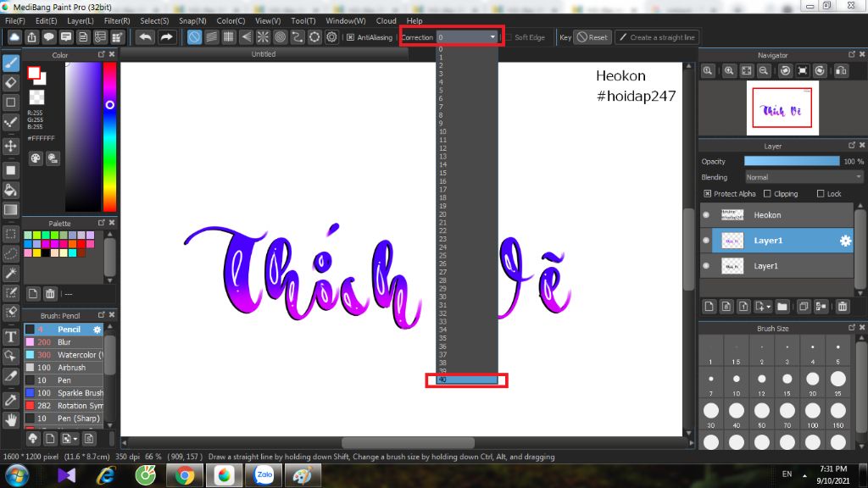This screenshot has height=488, width=868.
Task: Select the Sparkle Brush
Action: [64, 393]
